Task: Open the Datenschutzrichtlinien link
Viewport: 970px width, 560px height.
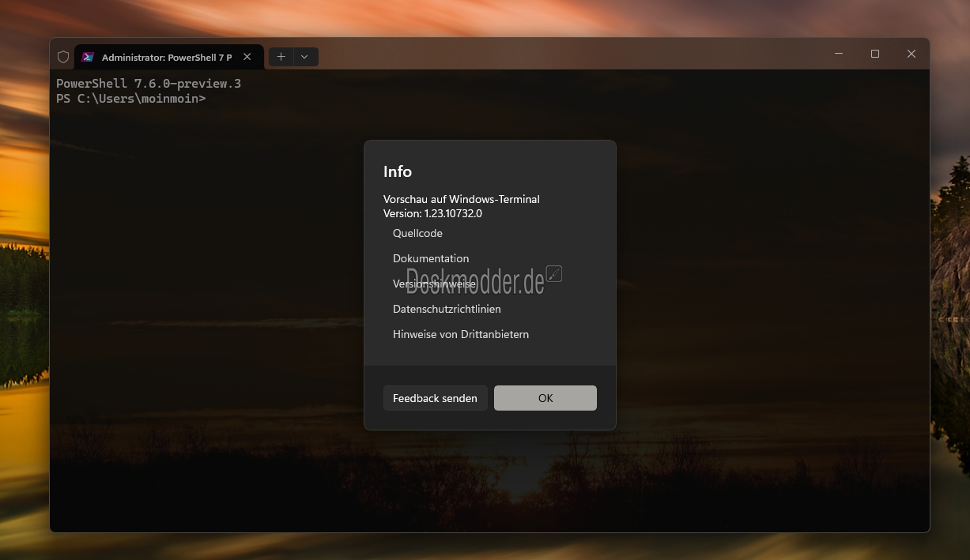Action: pyautogui.click(x=447, y=309)
